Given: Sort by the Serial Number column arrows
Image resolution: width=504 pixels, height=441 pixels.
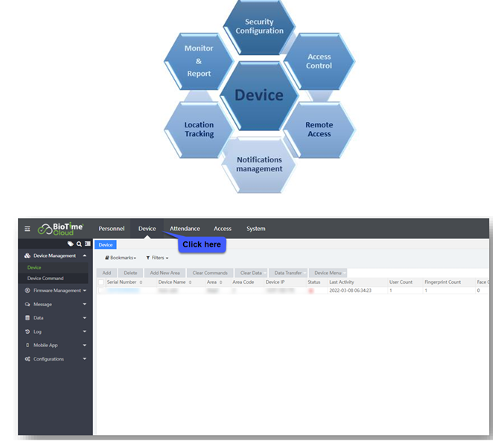Looking at the screenshot, I should tap(141, 282).
